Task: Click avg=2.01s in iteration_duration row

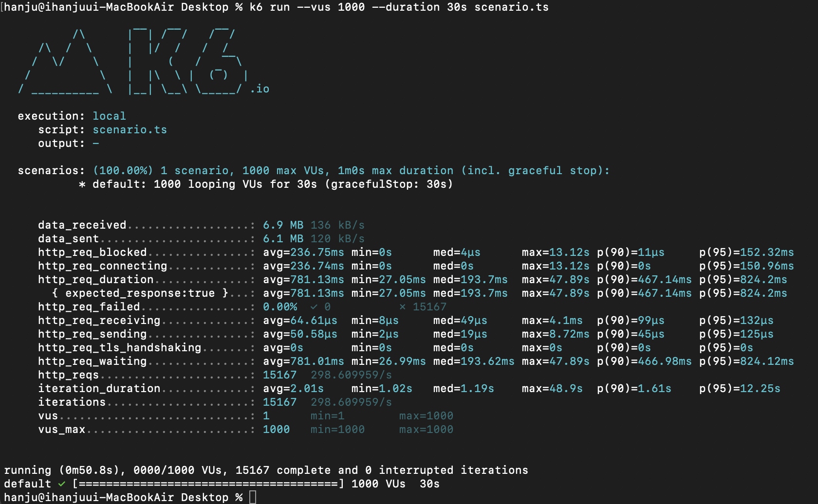Action: coord(293,388)
